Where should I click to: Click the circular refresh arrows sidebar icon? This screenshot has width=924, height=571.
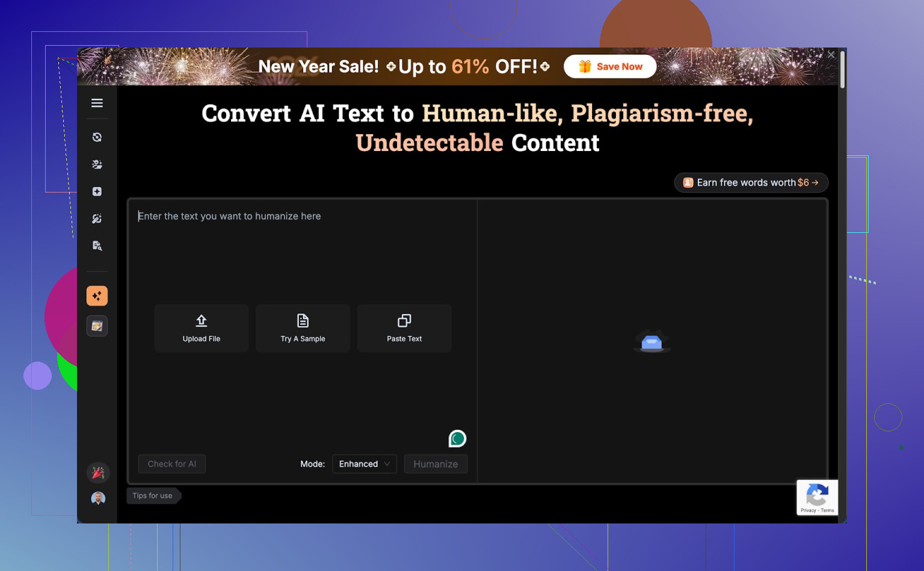[97, 137]
